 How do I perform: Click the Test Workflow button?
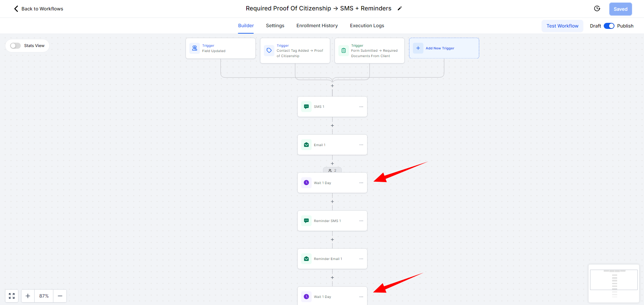click(562, 26)
